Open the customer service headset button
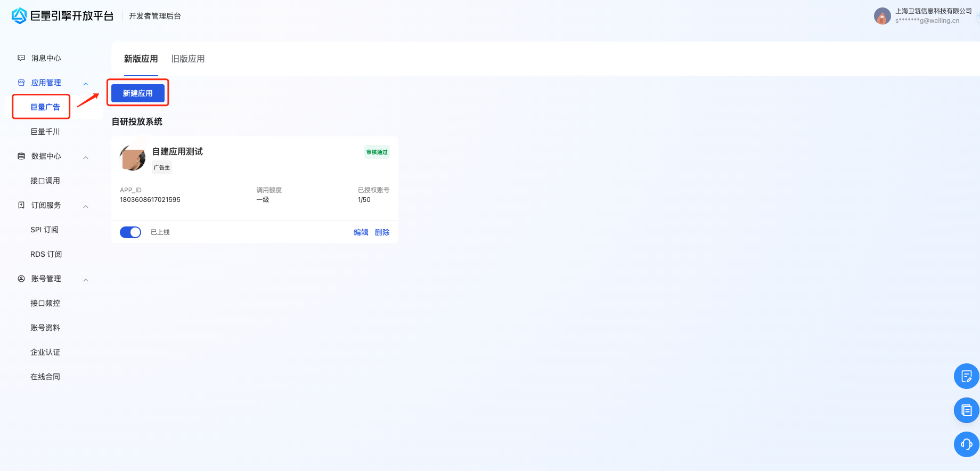This screenshot has height=471, width=980. coord(966,444)
